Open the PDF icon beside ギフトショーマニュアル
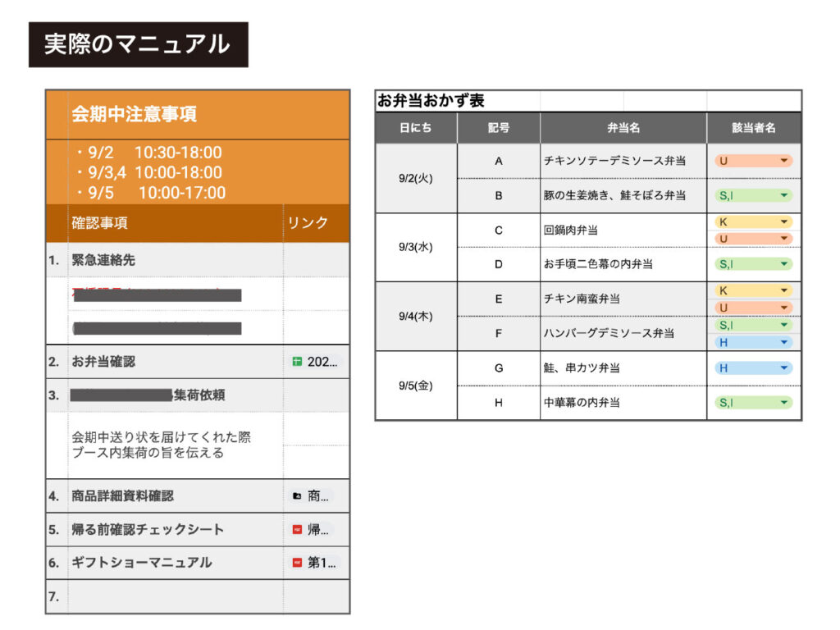 pos(297,563)
